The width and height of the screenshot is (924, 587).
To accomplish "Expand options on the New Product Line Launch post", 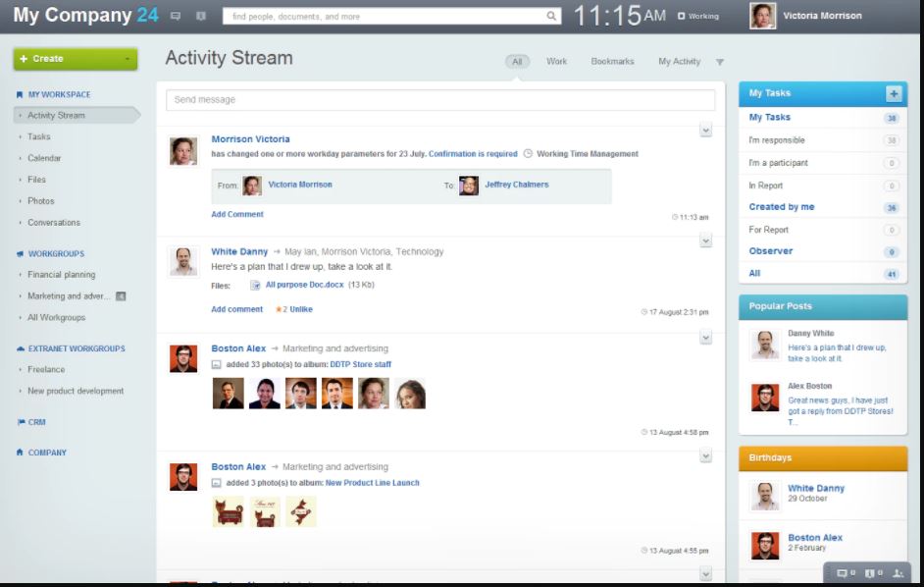I will [x=705, y=455].
